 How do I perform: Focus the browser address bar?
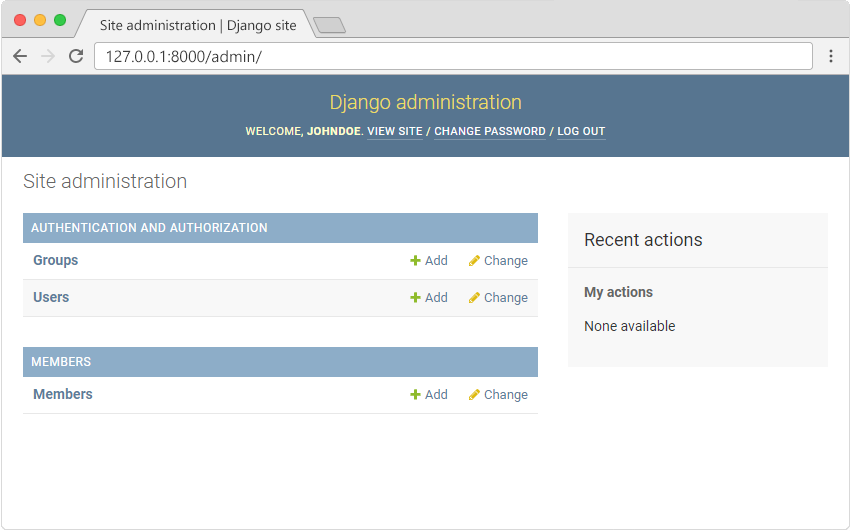(450, 56)
